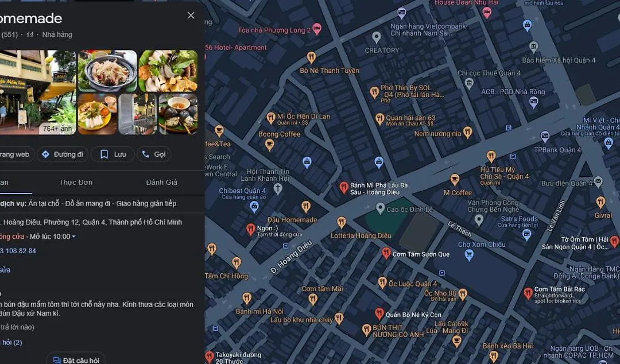Click the CREATORY location pin

[377, 37]
